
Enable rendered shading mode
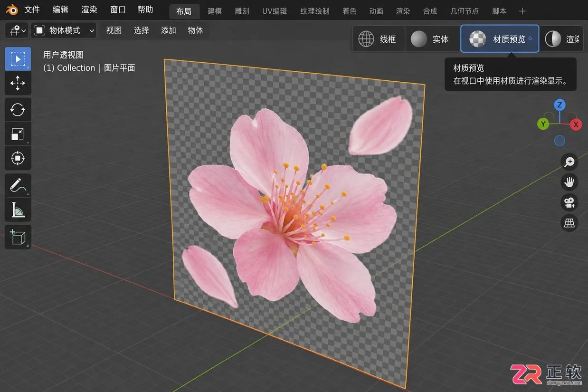(x=561, y=39)
